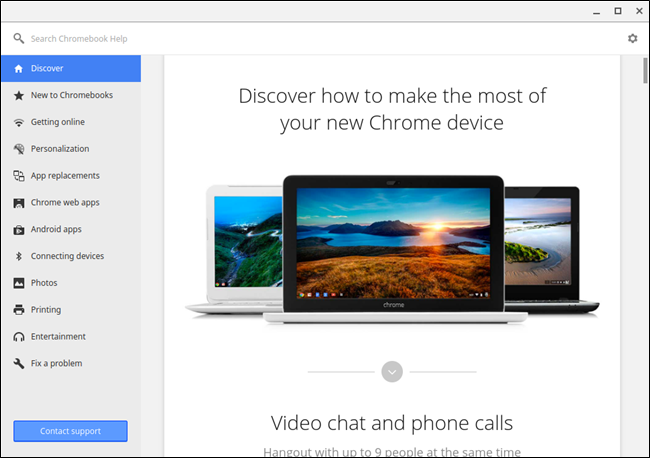
Task: Click the Bluetooth icon for Connecting devices
Action: point(19,257)
